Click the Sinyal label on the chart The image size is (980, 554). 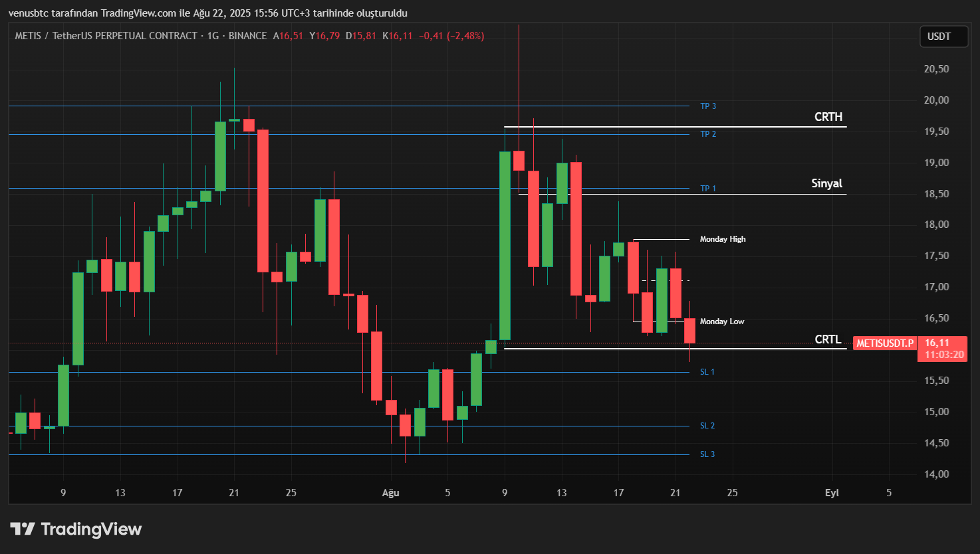826,183
